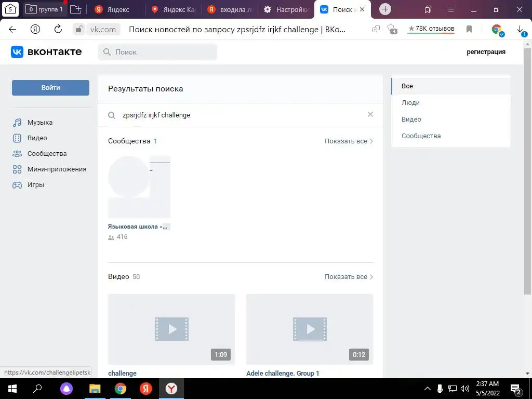Show all Видео results
This screenshot has width=532, height=399.
349,277
